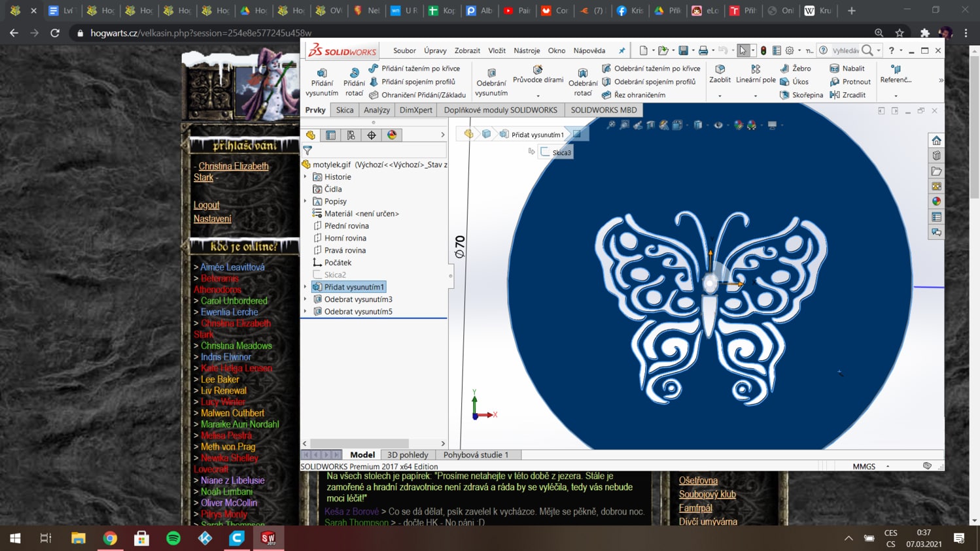Viewport: 980px width, 551px height.
Task: Click the Přidání rotací (revolve boss) tool
Action: point(354,82)
